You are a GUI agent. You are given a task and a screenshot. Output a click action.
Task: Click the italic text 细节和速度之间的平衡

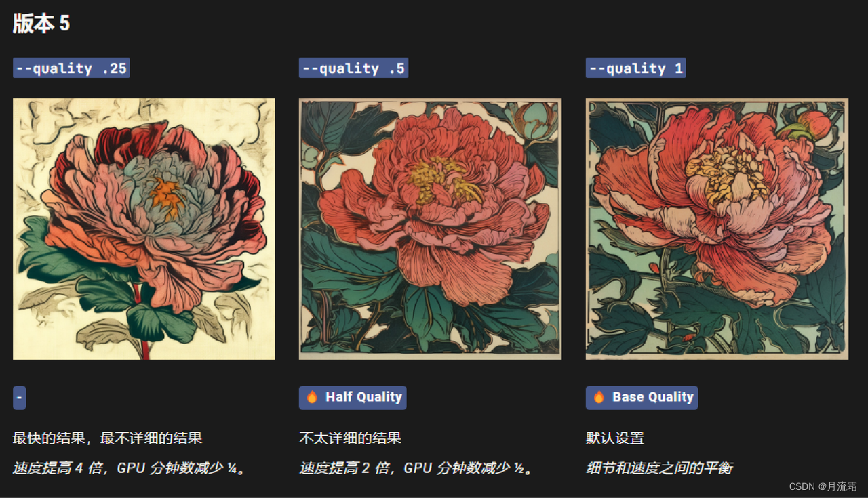[659, 468]
